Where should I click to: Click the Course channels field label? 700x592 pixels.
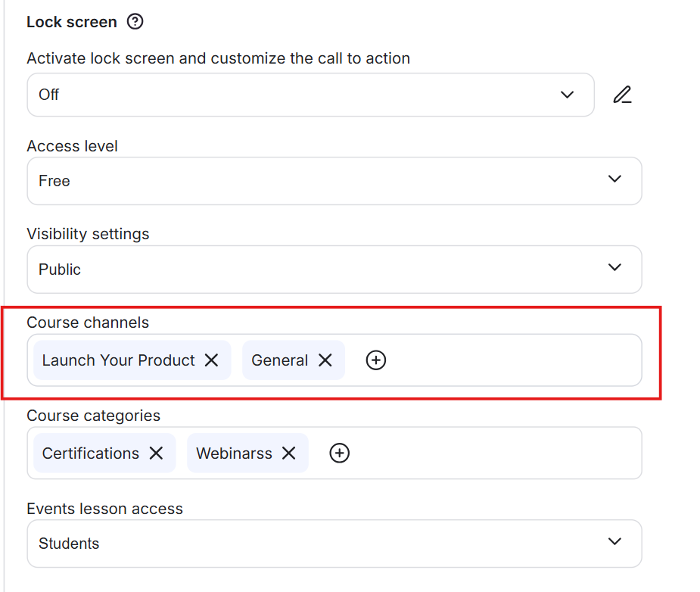click(88, 322)
